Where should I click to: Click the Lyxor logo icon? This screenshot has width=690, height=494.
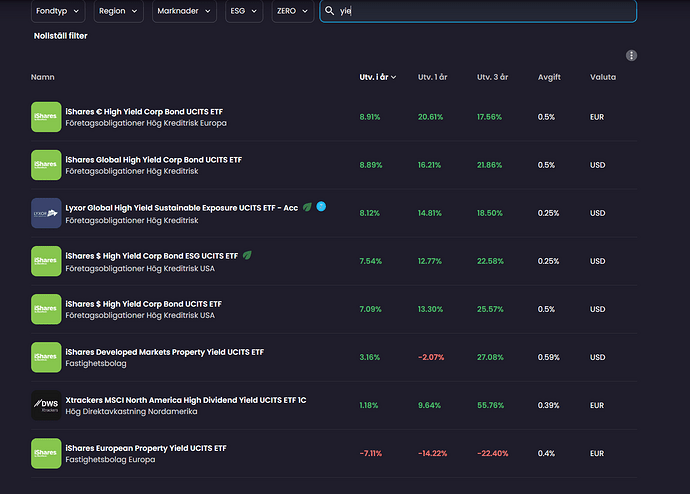click(46, 213)
